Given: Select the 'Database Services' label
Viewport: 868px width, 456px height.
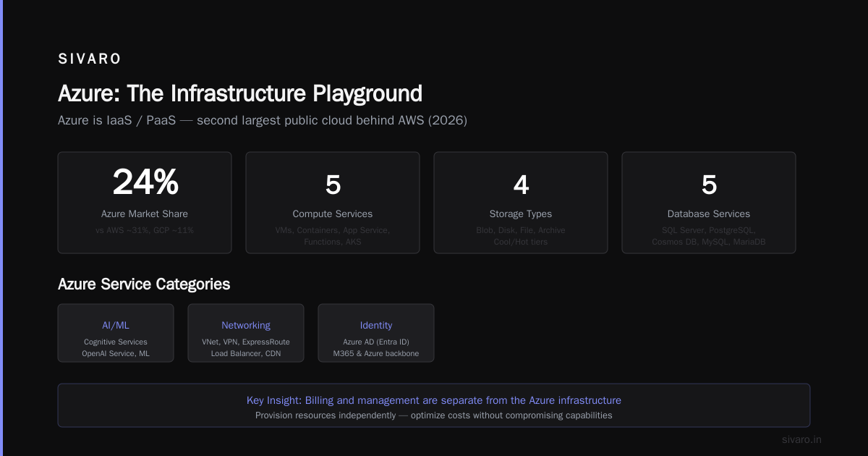Looking at the screenshot, I should pyautogui.click(x=709, y=214).
